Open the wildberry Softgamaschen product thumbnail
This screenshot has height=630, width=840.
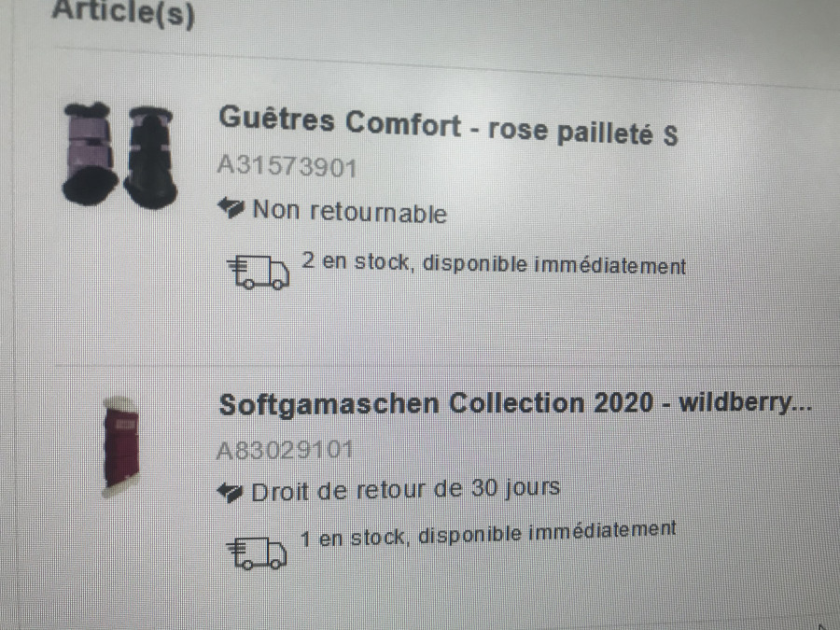tap(120, 447)
